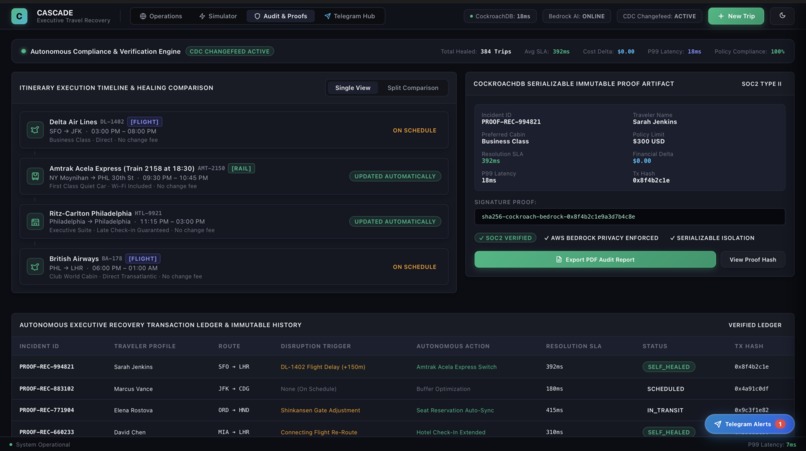Click the Telegram Alerts notification badge
The height and width of the screenshot is (451, 806).
(780, 424)
